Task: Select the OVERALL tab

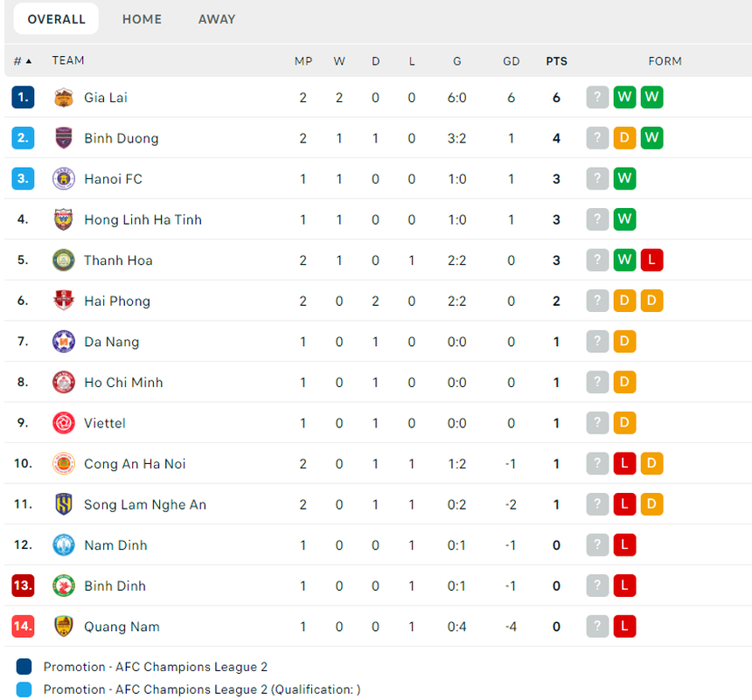Action: [x=55, y=18]
